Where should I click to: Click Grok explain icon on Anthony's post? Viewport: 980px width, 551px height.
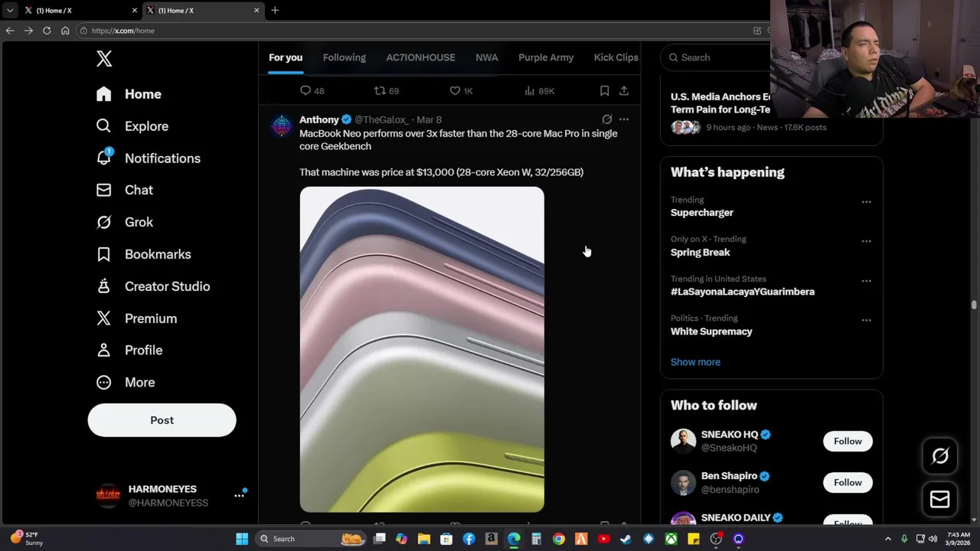click(x=606, y=119)
